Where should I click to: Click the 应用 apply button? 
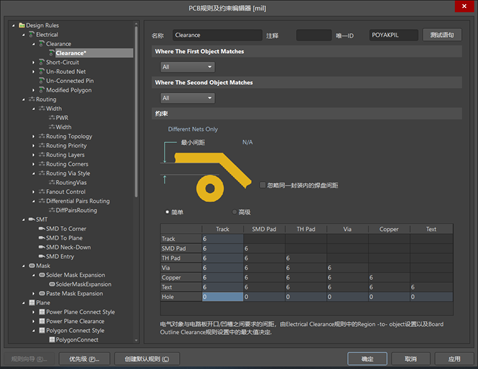click(x=454, y=359)
